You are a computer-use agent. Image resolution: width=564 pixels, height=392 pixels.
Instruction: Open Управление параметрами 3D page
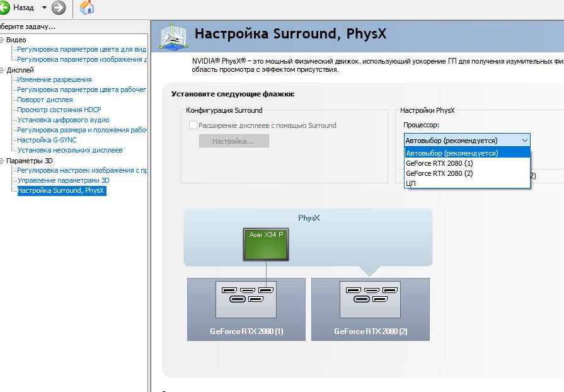[63, 180]
